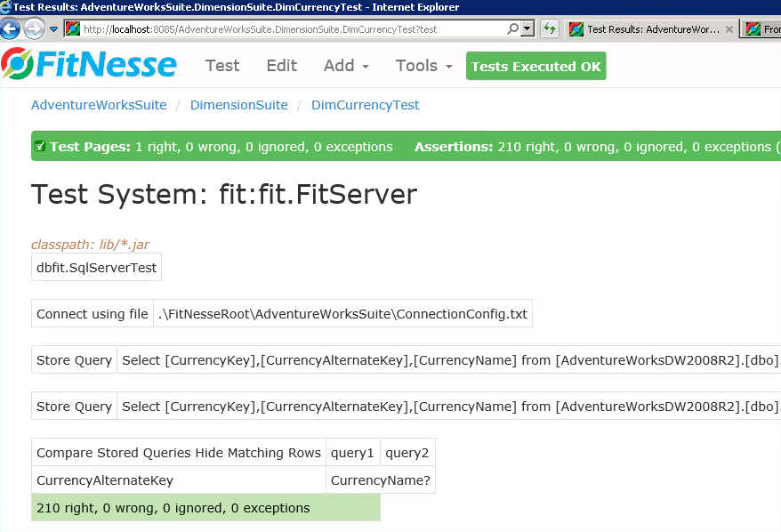Click the second Select CurrencyKey query cell
The height and width of the screenshot is (532, 781).
449,407
